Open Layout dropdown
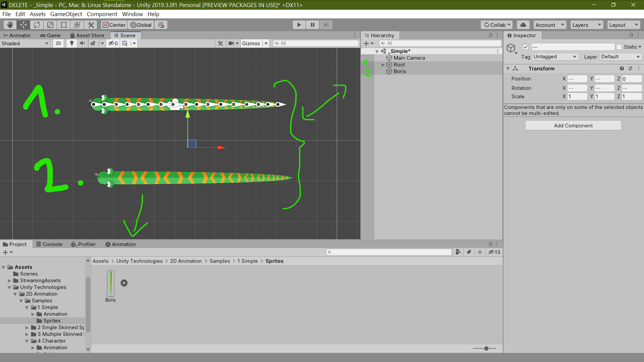Image resolution: width=644 pixels, height=362 pixels. [x=624, y=25]
